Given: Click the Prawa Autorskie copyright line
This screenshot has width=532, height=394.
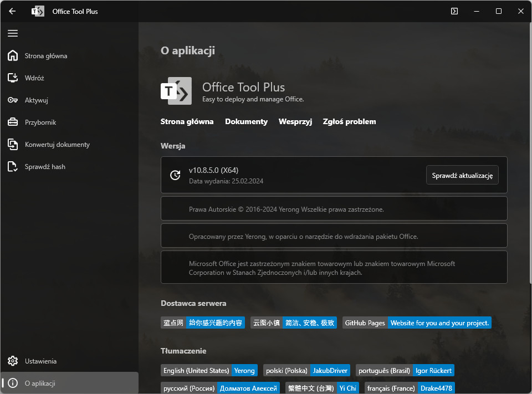Looking at the screenshot, I should pos(286,209).
